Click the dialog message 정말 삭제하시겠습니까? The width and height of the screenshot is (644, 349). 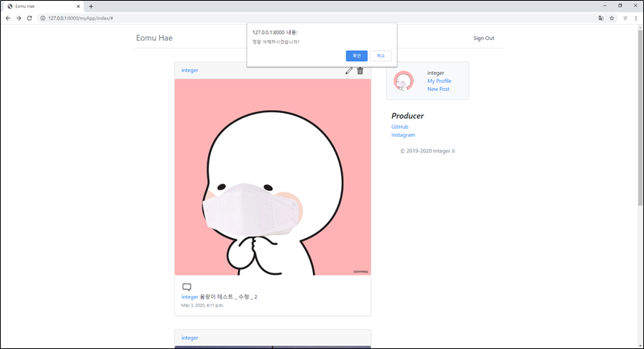pyautogui.click(x=276, y=42)
